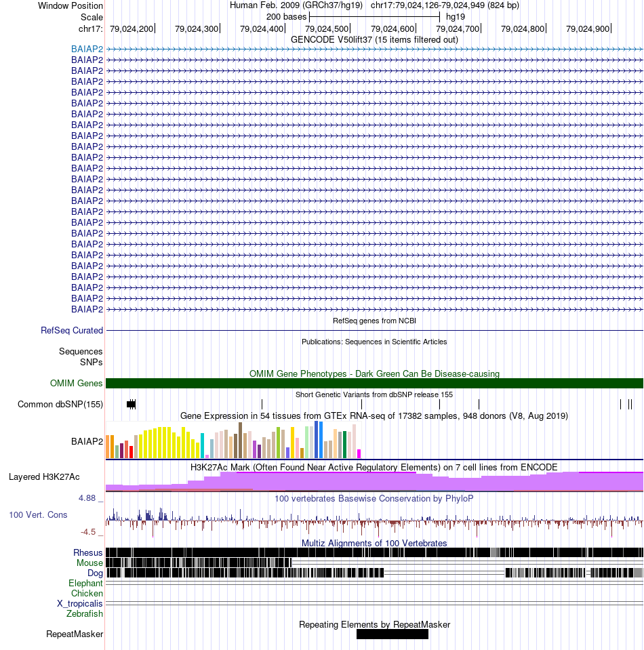Click the Chicken alignment label
This screenshot has width=644, height=650.
coord(87,594)
